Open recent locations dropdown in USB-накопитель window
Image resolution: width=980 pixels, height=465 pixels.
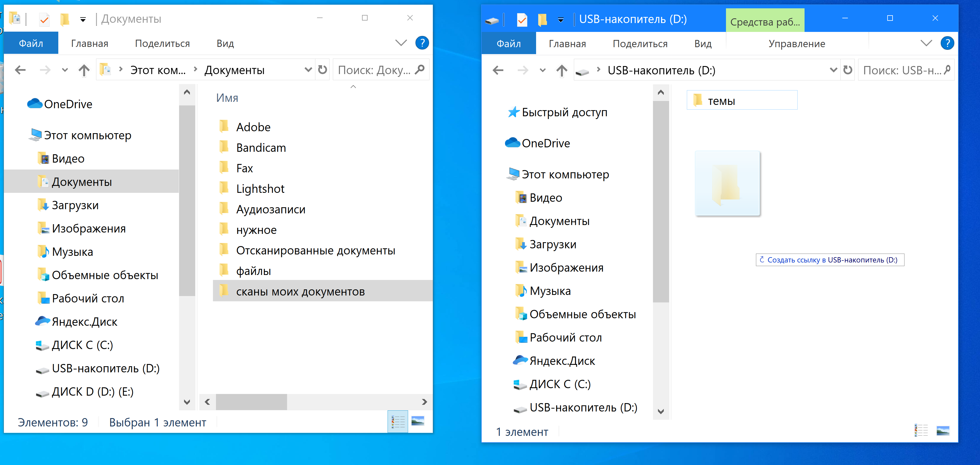click(x=542, y=70)
